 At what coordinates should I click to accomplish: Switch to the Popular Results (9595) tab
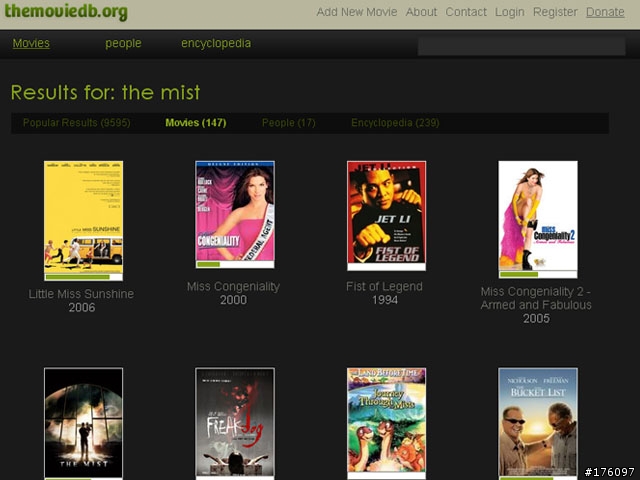[x=77, y=123]
